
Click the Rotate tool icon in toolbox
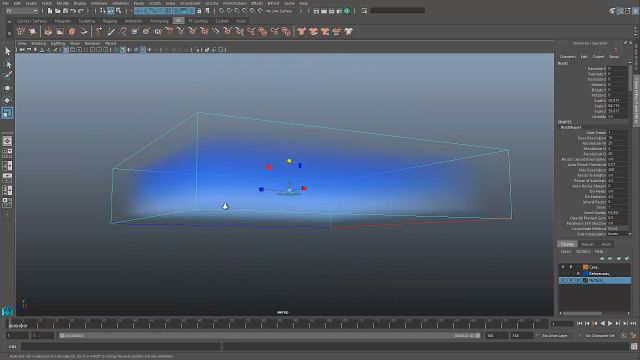pos(7,100)
